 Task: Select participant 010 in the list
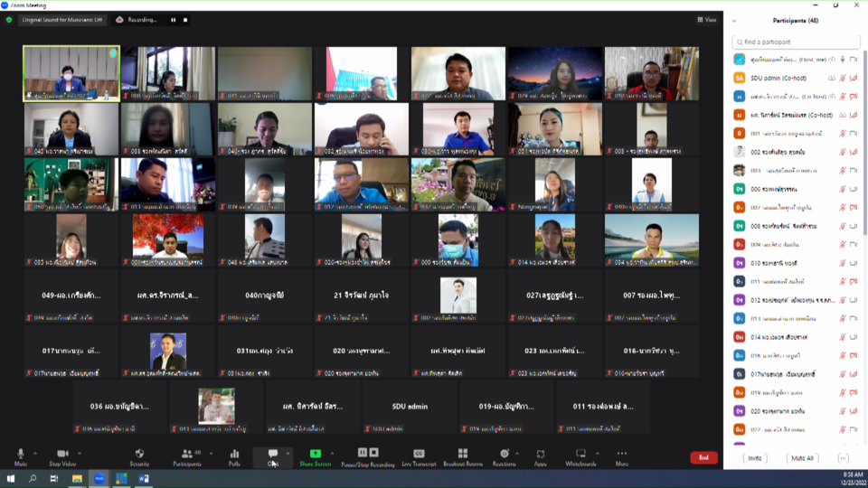pyautogui.click(x=796, y=263)
